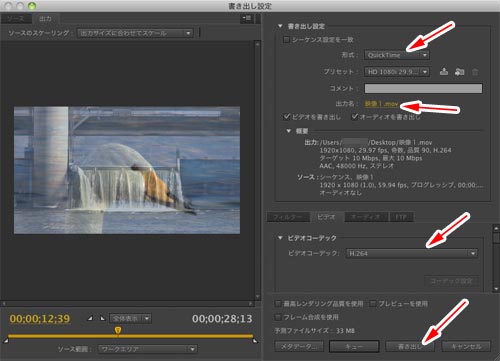Enable プレビューを使用 checkbox

click(x=373, y=304)
